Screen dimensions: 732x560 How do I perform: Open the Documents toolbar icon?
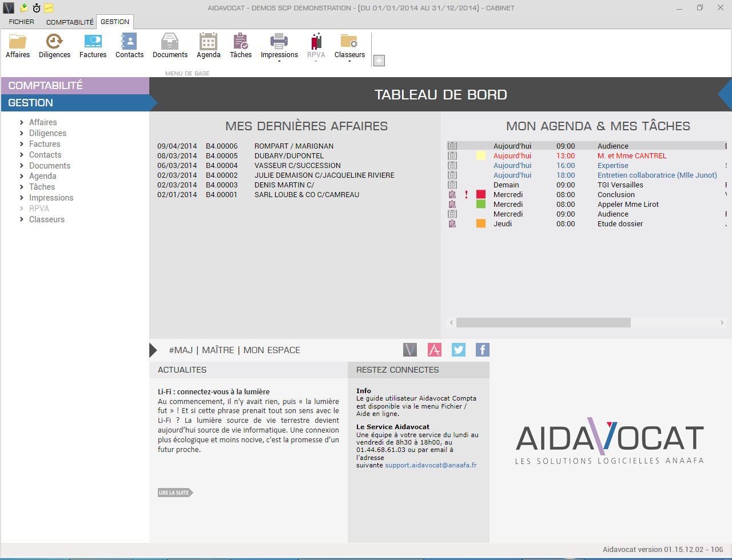click(170, 41)
